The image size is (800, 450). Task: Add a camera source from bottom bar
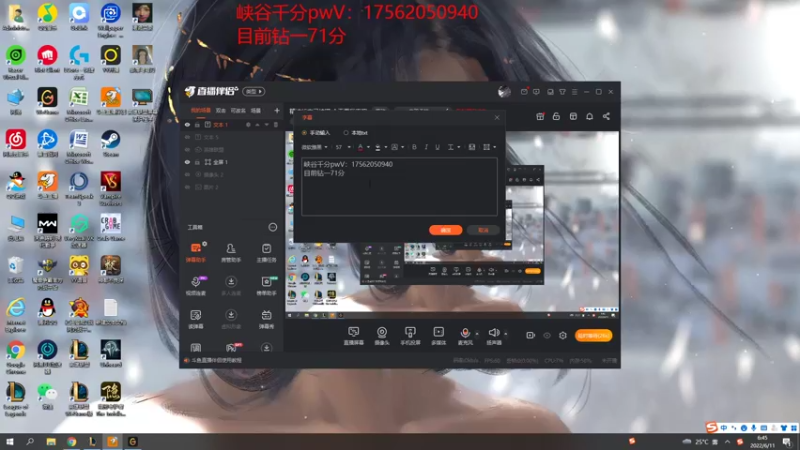click(382, 336)
